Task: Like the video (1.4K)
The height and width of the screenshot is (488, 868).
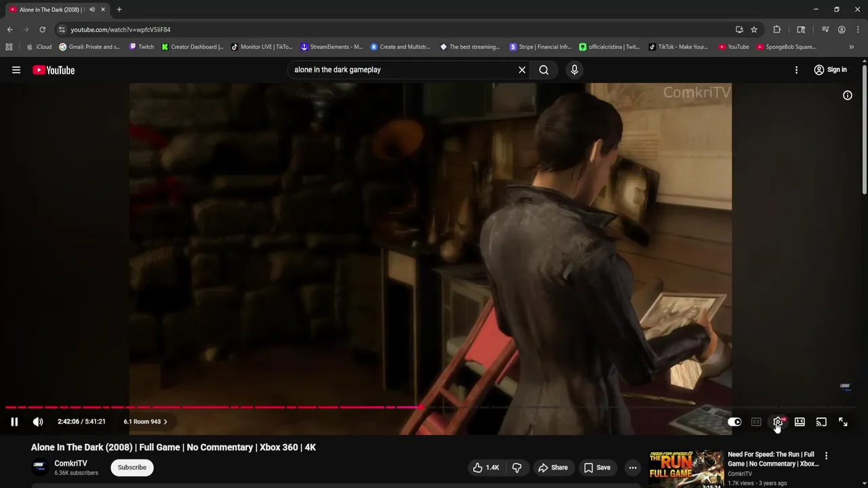Action: pos(486,468)
